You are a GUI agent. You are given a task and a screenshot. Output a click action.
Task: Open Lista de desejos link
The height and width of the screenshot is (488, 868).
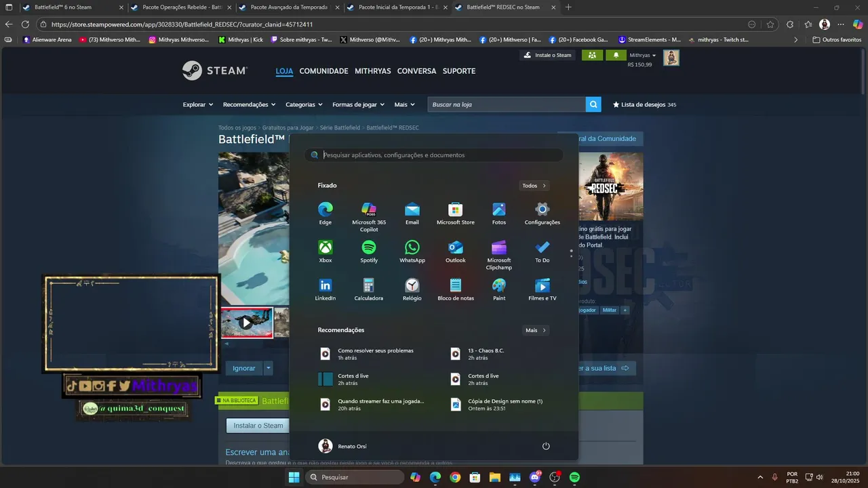pyautogui.click(x=644, y=104)
